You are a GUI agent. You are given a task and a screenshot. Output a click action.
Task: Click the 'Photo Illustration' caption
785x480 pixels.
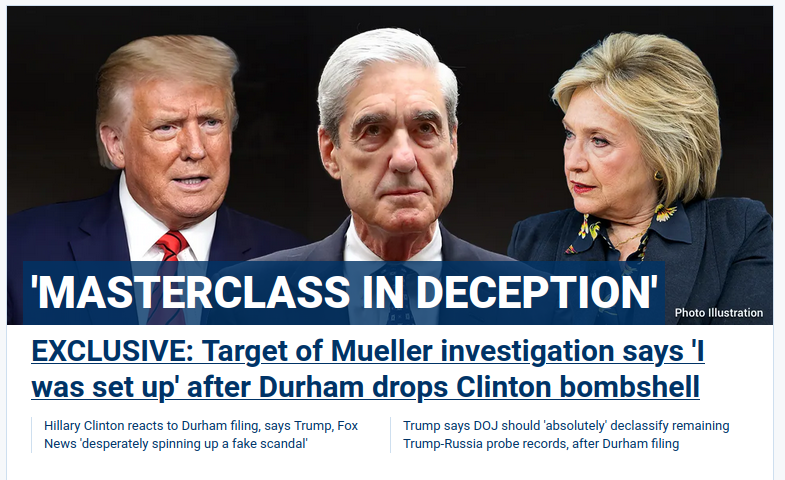coord(718,313)
